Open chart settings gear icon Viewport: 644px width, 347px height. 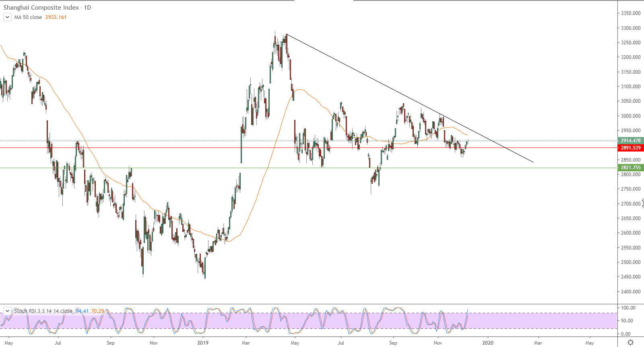pyautogui.click(x=630, y=343)
